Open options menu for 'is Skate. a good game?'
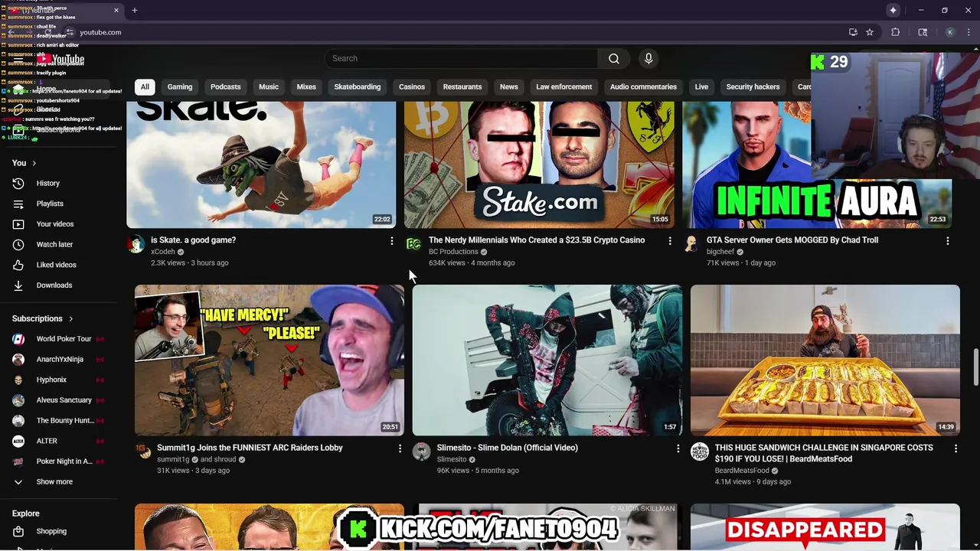 (x=392, y=241)
